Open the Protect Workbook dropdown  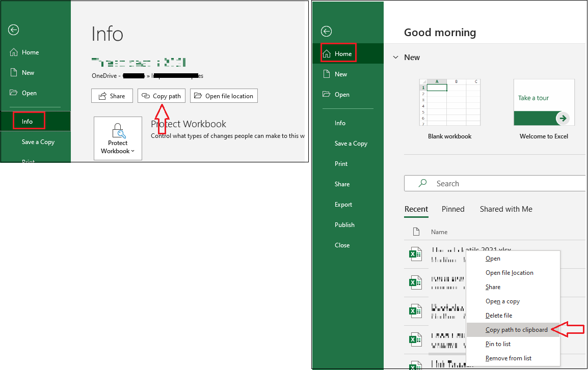[x=118, y=138]
